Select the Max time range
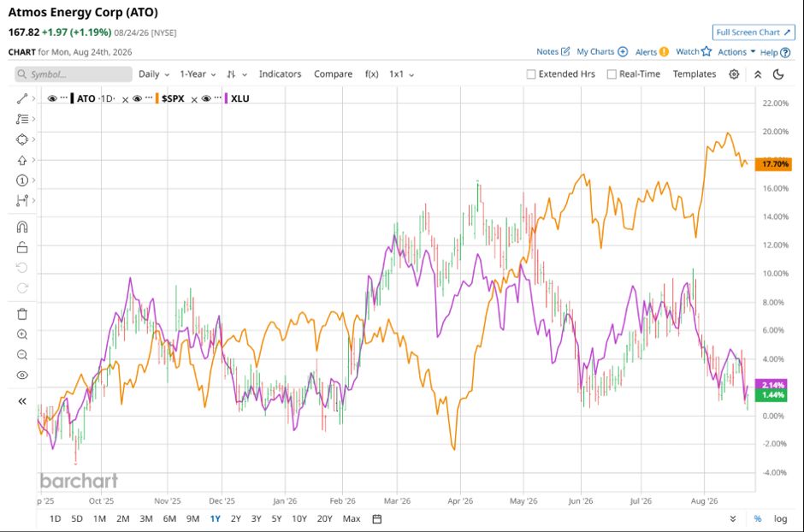The width and height of the screenshot is (804, 532). tap(352, 518)
